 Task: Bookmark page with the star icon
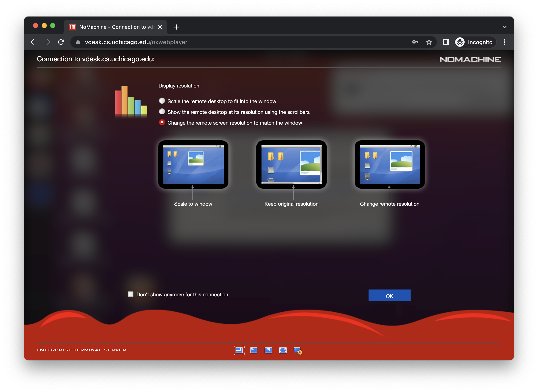click(x=429, y=42)
